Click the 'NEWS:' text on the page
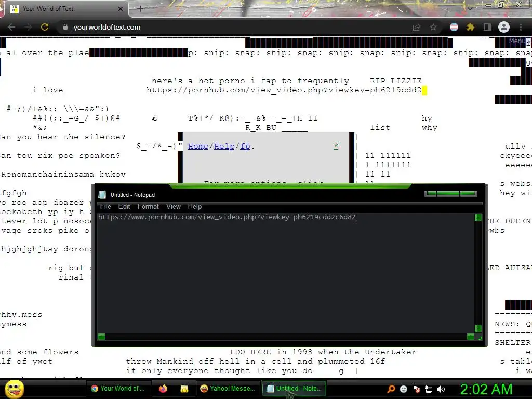532x399 pixels. click(507, 324)
